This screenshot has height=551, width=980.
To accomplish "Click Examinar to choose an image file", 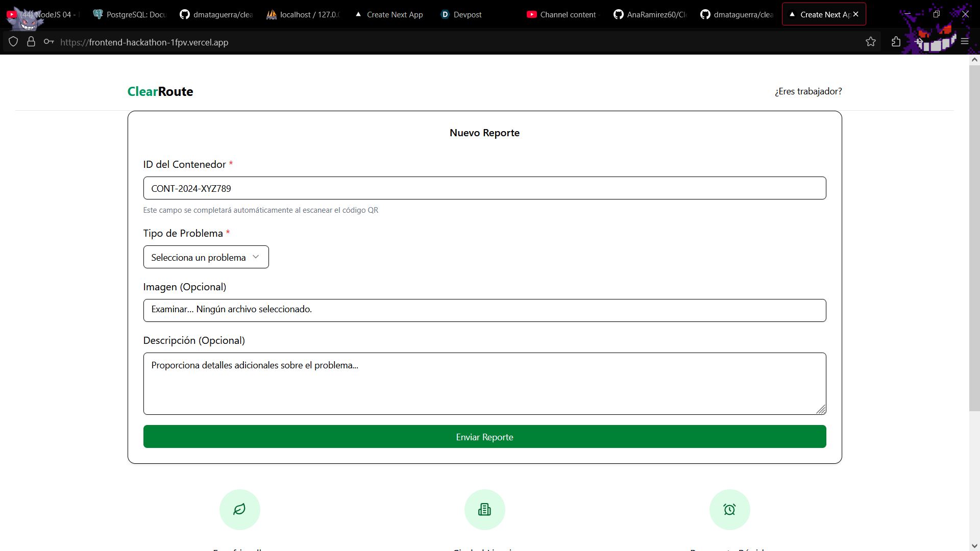I will pos(172,309).
